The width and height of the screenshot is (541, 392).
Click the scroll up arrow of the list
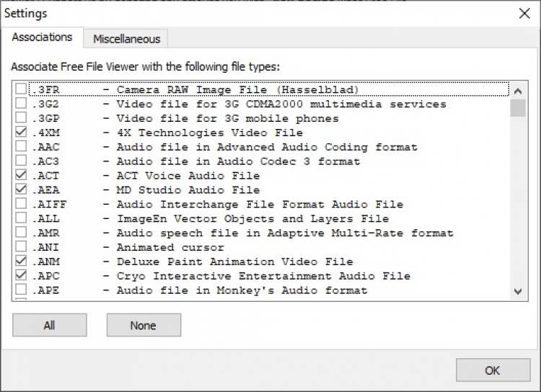point(517,91)
